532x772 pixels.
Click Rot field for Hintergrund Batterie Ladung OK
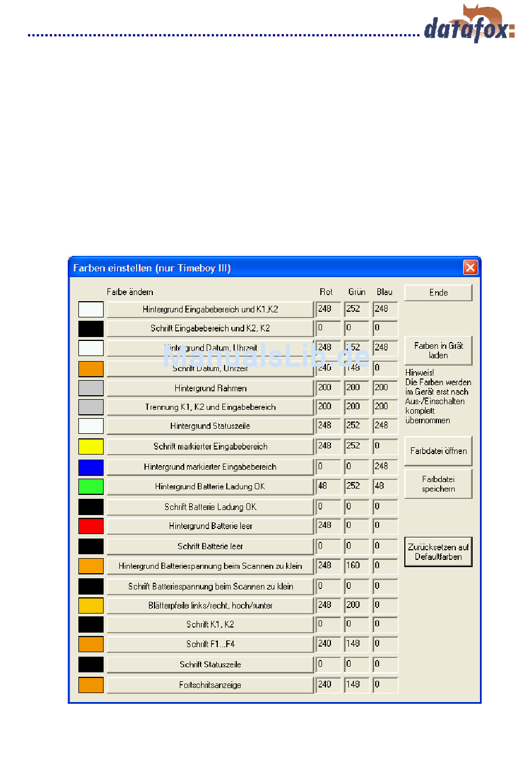[328, 486]
